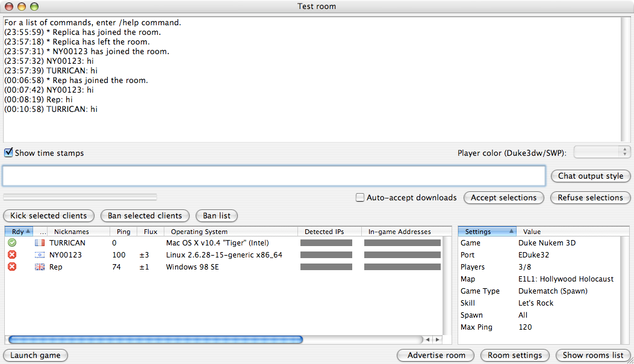Image resolution: width=634 pixels, height=364 pixels.
Task: Select the Rep nickname in client list
Action: click(56, 267)
